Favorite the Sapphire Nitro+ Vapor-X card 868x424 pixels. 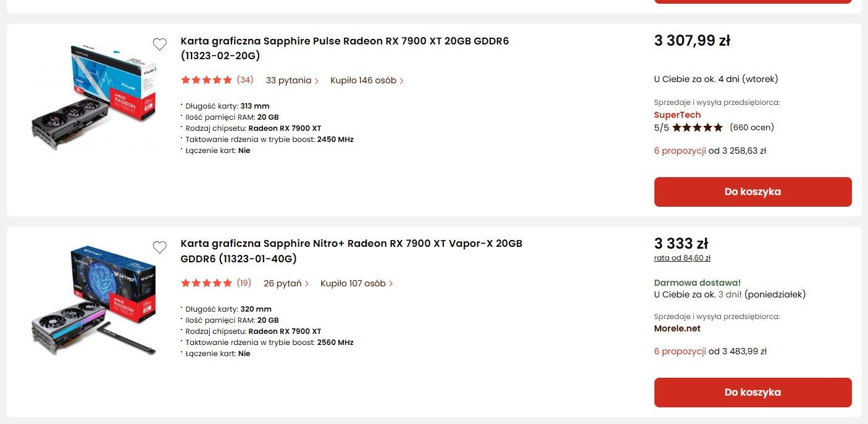(159, 247)
